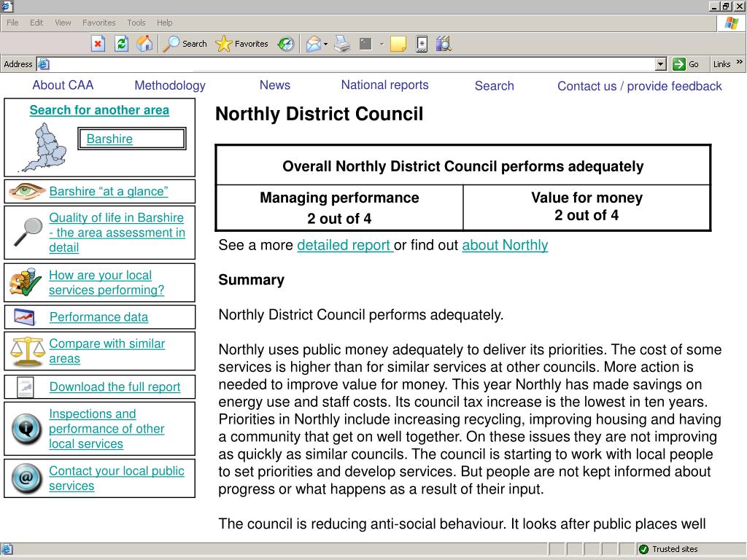The image size is (747, 560).
Task: Expand the Links bar chevron
Action: tap(740, 62)
